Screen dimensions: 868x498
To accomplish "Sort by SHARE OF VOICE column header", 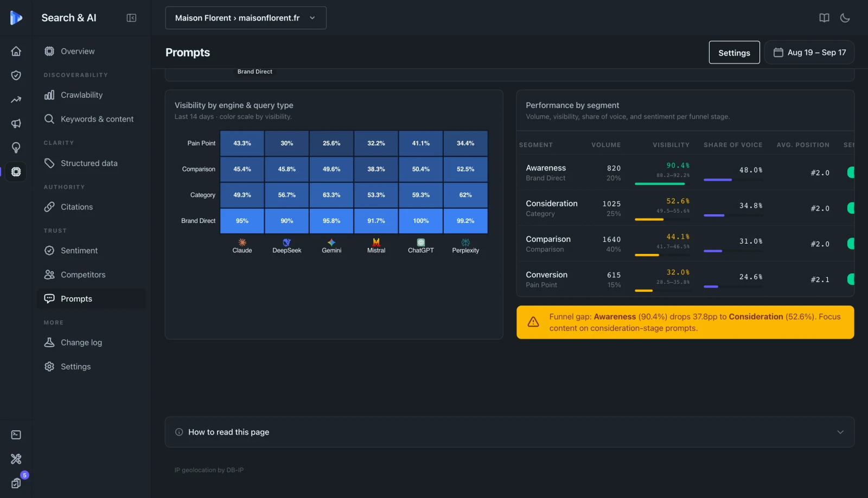I will (733, 145).
